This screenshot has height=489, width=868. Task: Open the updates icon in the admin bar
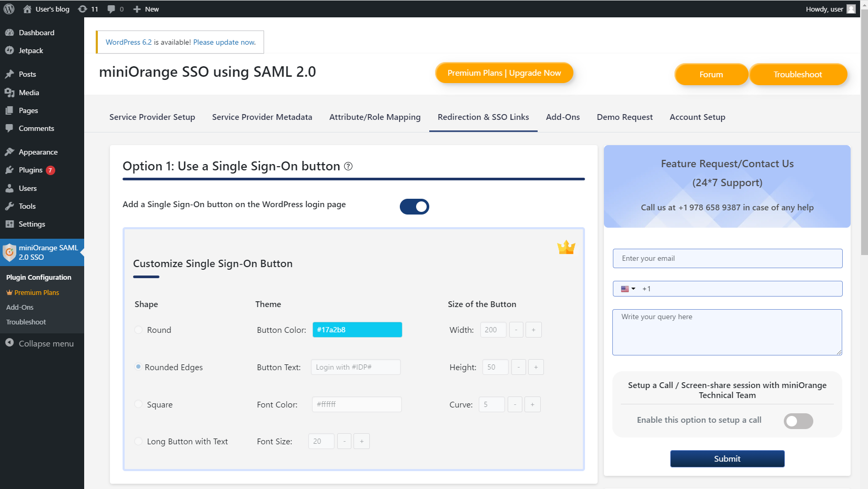click(x=82, y=8)
